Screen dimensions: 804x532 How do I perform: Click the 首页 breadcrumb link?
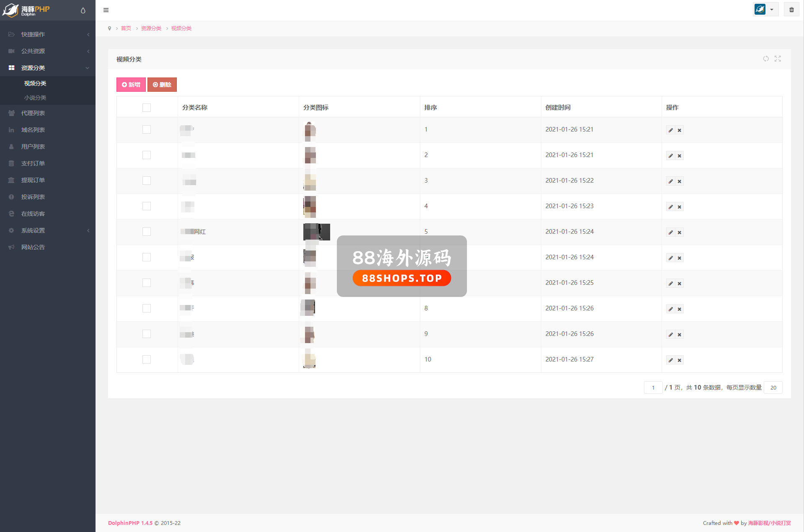[126, 28]
